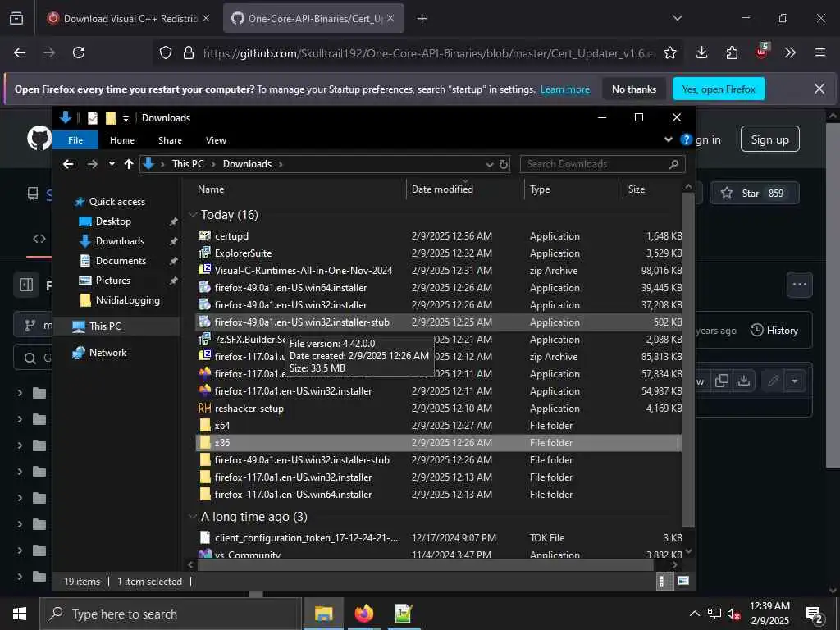
Task: Open Learn more link
Action: pyautogui.click(x=564, y=89)
